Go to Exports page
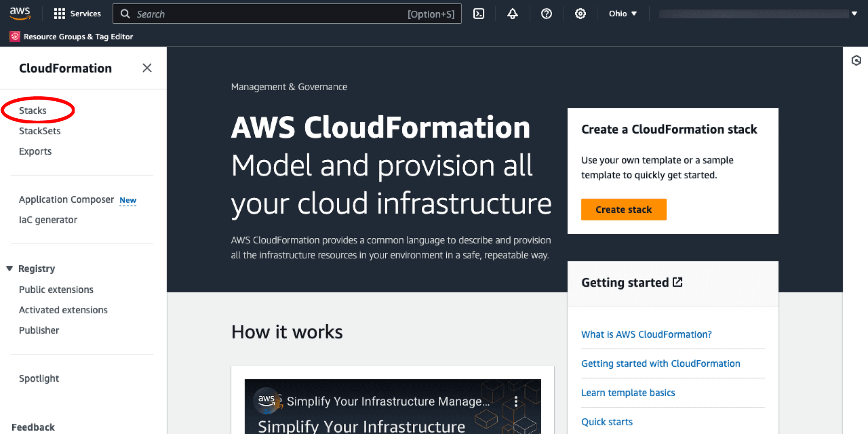 click(x=35, y=151)
